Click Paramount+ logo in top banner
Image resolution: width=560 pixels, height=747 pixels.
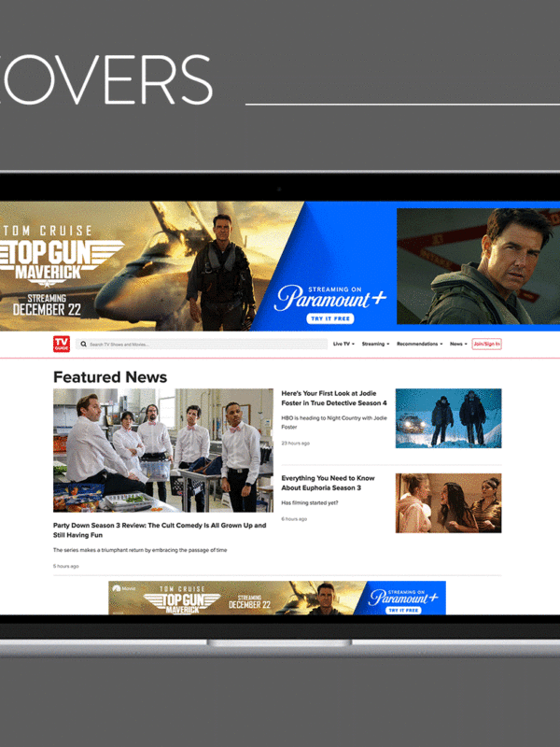(329, 298)
